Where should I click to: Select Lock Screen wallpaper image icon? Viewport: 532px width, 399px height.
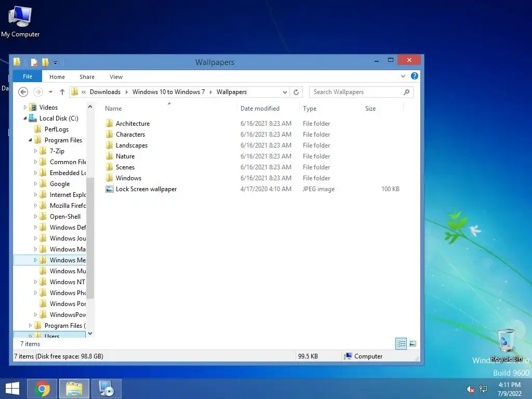coord(109,189)
